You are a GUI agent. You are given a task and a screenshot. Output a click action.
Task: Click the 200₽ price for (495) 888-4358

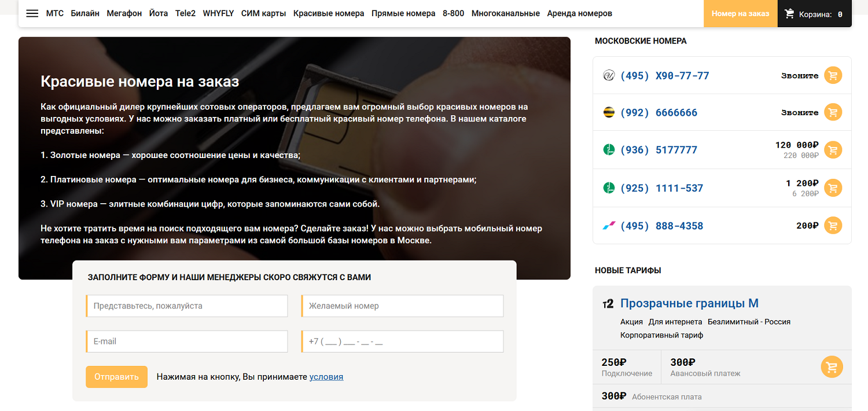(807, 226)
